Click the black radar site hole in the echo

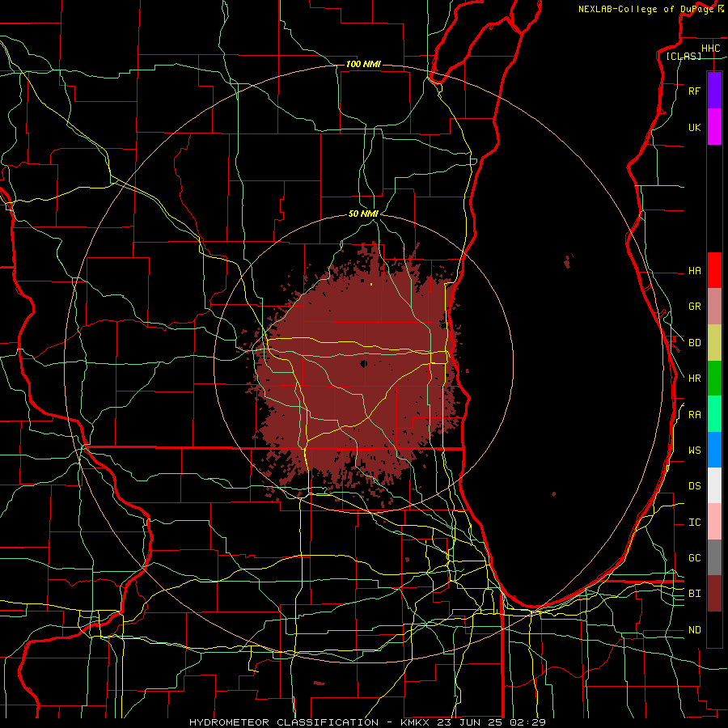363,363
